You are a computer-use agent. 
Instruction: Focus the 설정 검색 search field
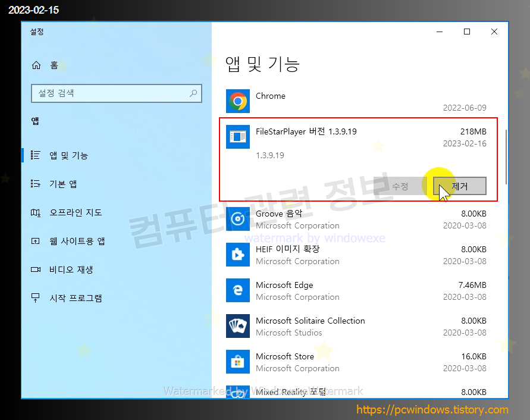pos(116,93)
